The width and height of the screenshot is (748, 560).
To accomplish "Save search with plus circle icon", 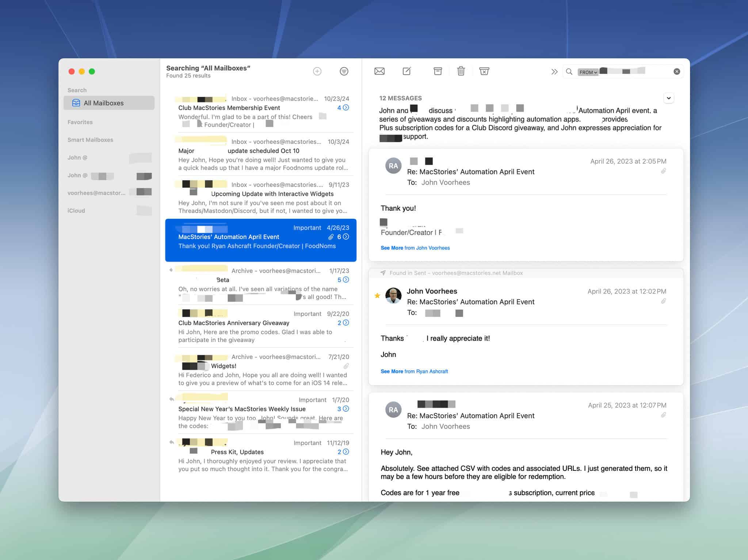I will pyautogui.click(x=317, y=71).
